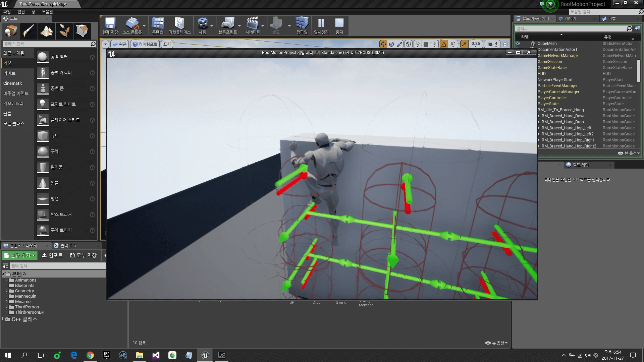644x362 pixels.
Task: Expand the Animations folder
Action: [x=6, y=280]
